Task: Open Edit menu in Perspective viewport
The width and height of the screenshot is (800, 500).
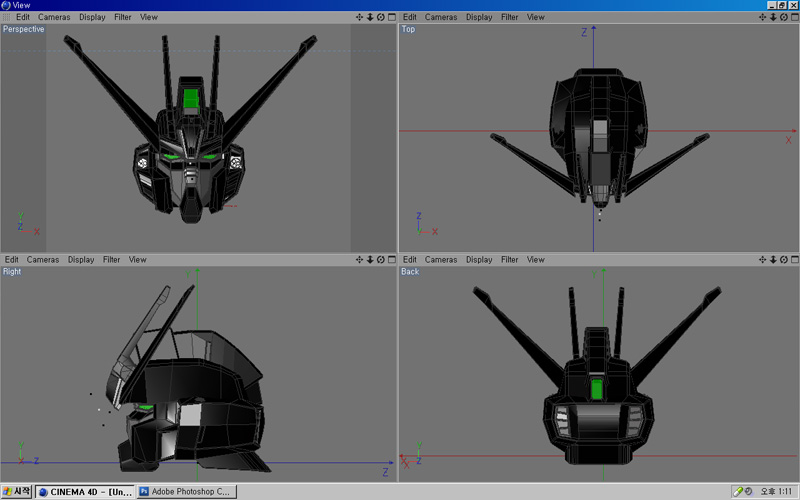Action: [23, 17]
